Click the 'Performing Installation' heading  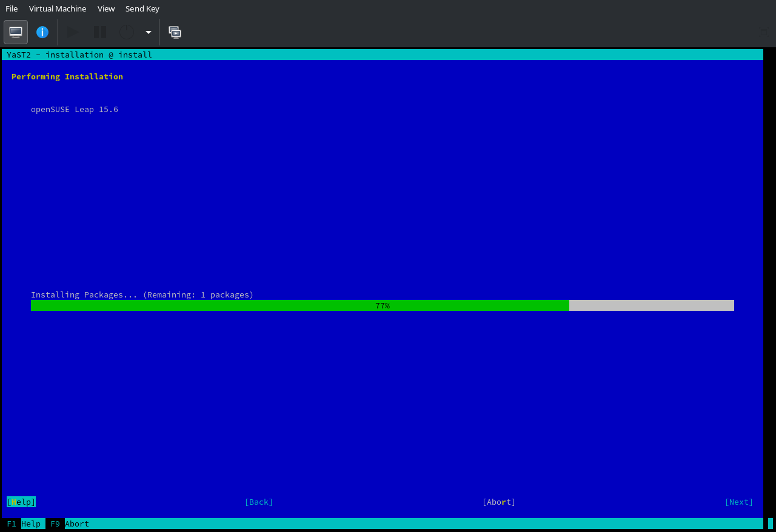coord(67,76)
